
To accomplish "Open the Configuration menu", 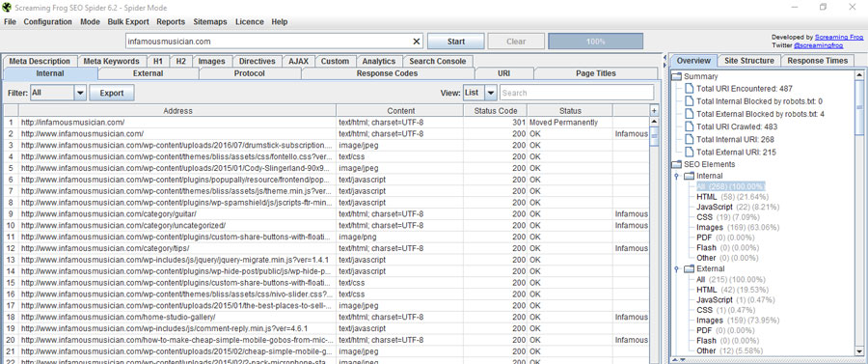I will 47,22.
